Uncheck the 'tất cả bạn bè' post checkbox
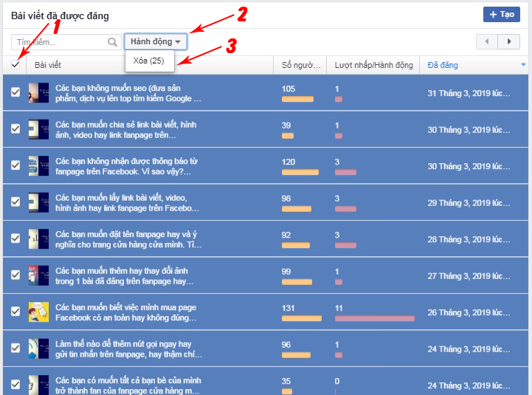This screenshot has height=395, width=532. point(15,385)
